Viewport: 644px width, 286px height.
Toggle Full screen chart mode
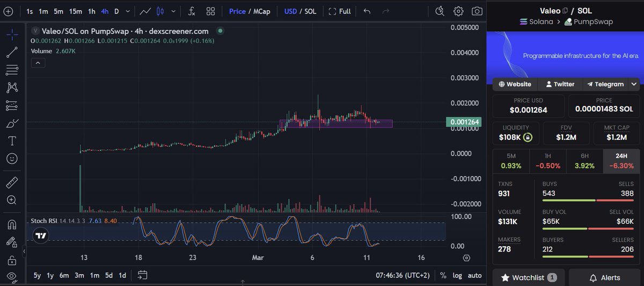click(340, 11)
